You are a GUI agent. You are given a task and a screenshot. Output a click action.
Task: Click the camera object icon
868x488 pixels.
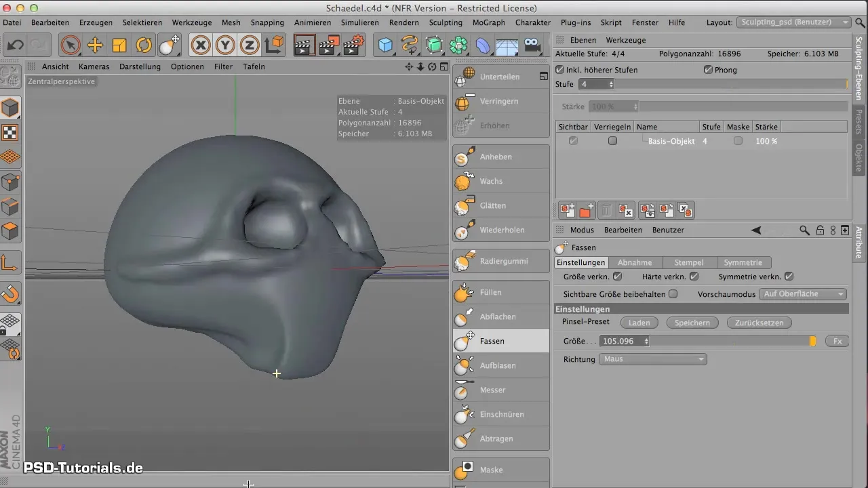coord(532,45)
